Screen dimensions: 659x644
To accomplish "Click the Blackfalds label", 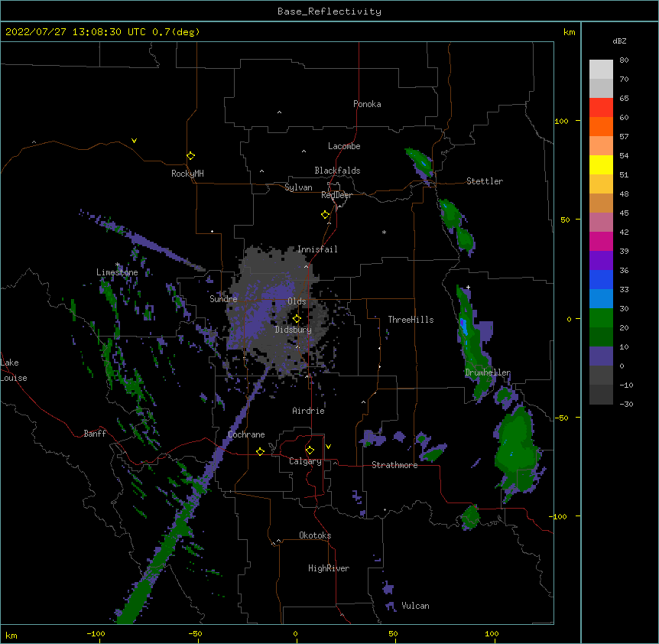I will pos(337,171).
